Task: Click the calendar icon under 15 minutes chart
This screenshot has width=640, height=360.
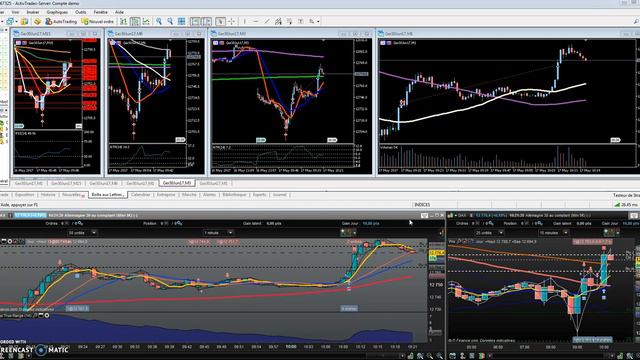Action: point(453,356)
